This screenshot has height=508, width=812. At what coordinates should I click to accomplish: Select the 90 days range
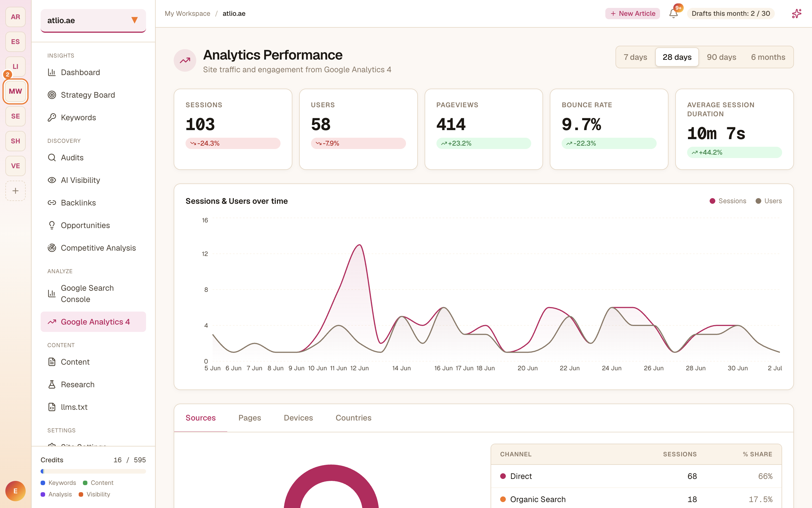(721, 57)
